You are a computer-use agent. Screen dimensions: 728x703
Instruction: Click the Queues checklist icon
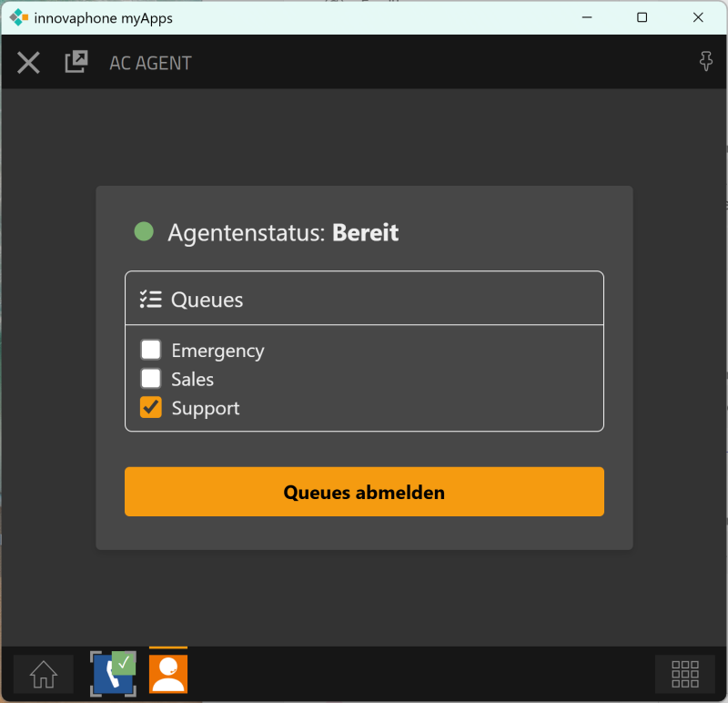[150, 300]
